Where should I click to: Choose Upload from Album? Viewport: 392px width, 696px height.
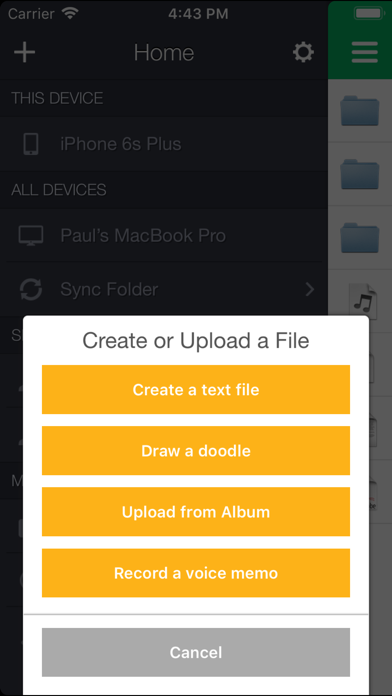click(196, 512)
